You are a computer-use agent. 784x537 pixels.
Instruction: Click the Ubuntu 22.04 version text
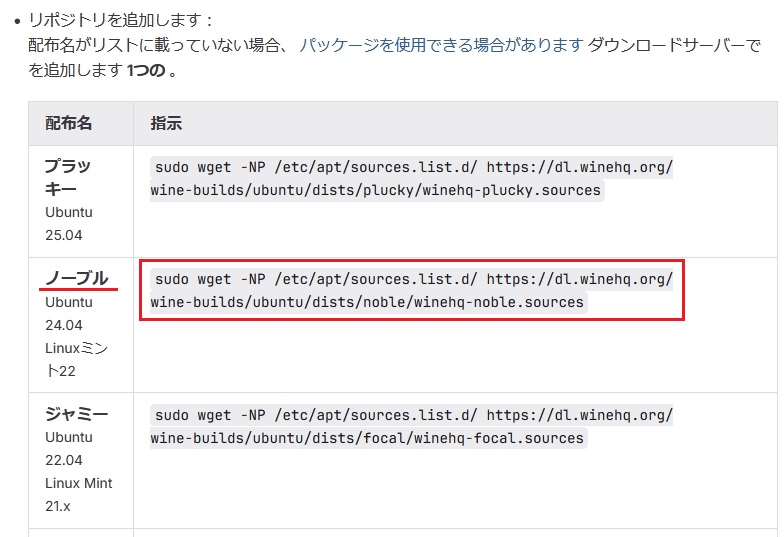69,449
